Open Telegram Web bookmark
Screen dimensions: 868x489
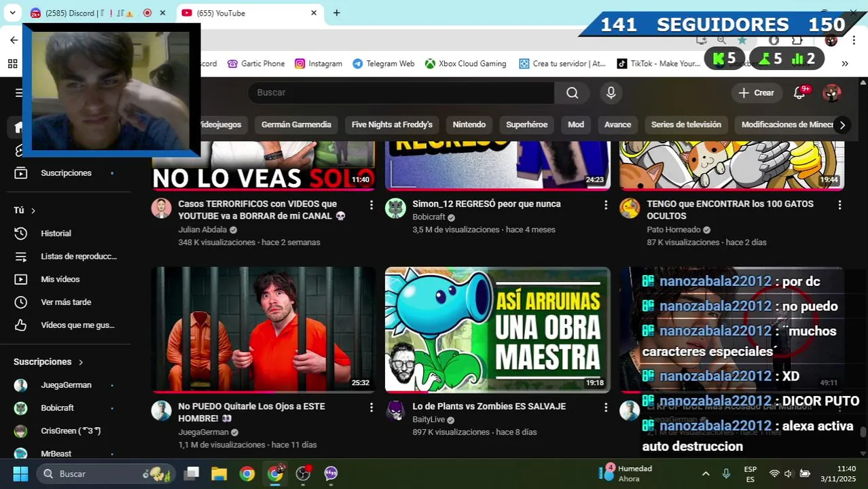383,63
